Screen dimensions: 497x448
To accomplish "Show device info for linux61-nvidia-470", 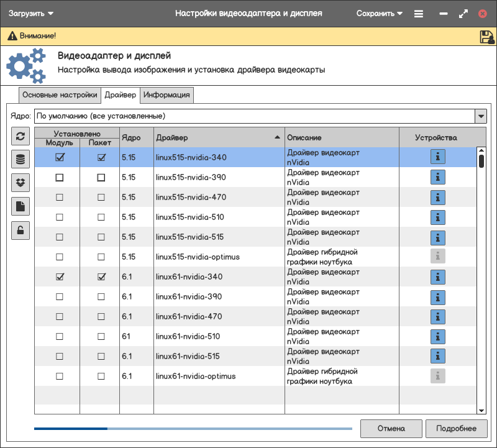I will click(x=438, y=317).
